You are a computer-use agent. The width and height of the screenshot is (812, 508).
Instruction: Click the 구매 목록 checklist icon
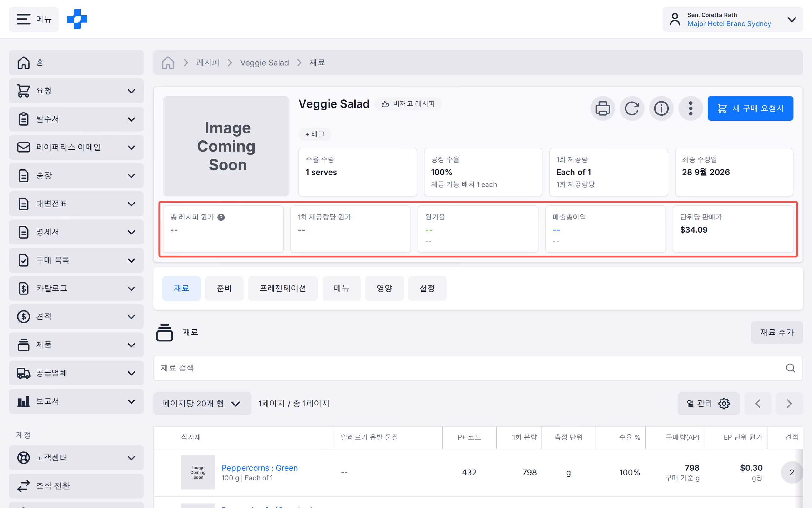[23, 260]
